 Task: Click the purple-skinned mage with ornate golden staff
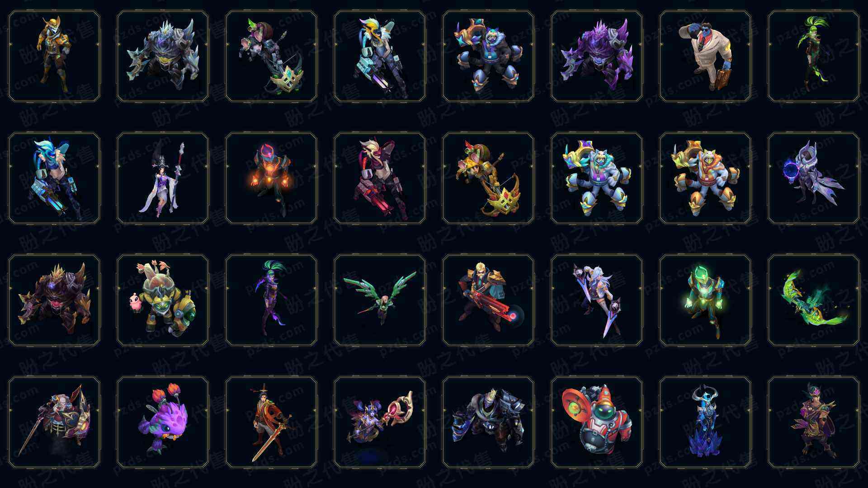[380, 422]
